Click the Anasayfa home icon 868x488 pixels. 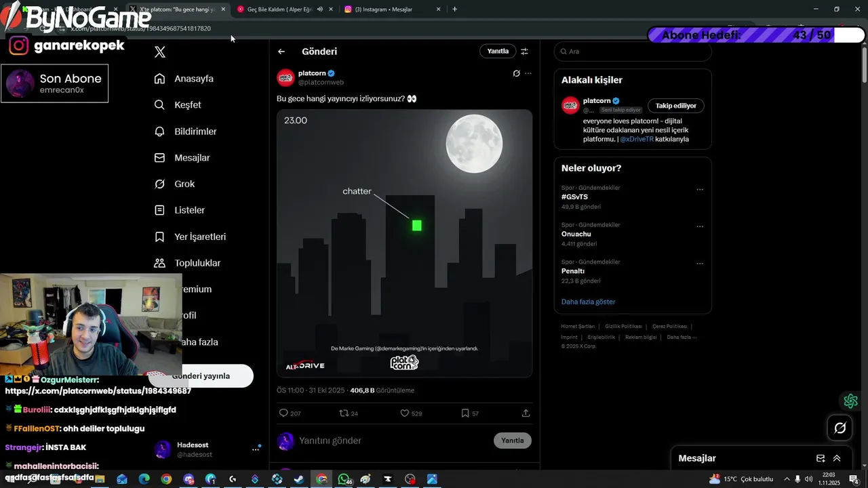[159, 79]
